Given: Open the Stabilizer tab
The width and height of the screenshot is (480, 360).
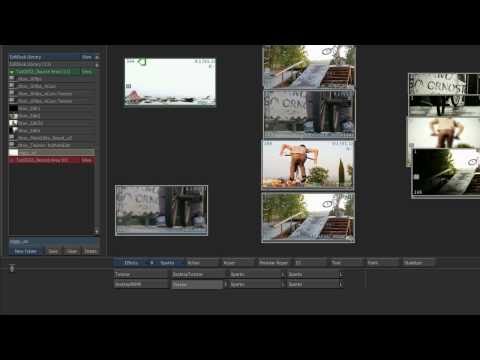Looking at the screenshot, I should click(418, 263).
